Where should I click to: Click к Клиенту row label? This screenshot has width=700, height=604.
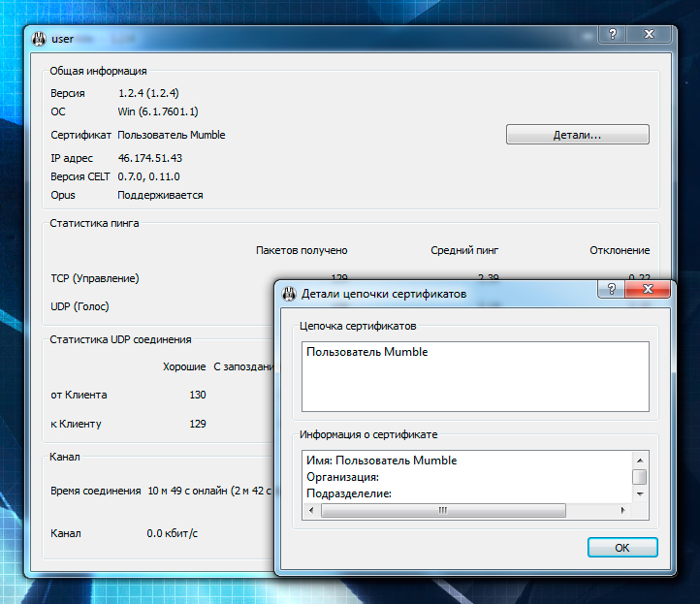click(76, 424)
